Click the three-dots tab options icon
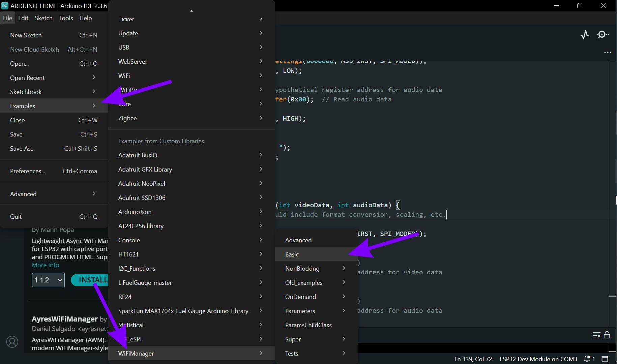The image size is (617, 364). tap(608, 52)
